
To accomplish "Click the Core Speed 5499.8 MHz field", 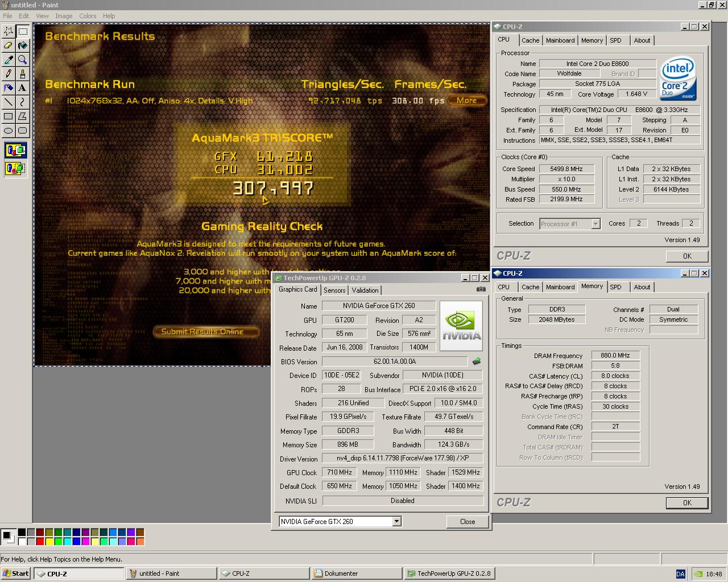I will coord(566,169).
